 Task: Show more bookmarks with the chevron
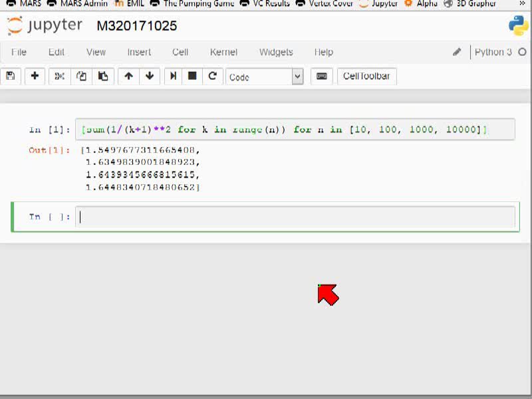tap(522, 4)
